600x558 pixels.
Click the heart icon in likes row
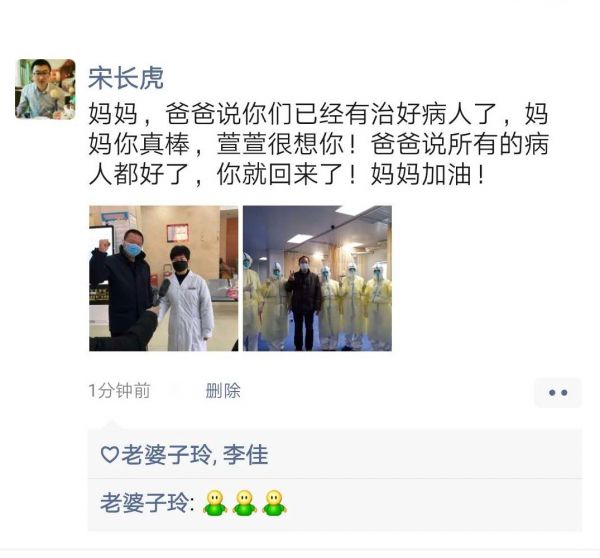109,455
